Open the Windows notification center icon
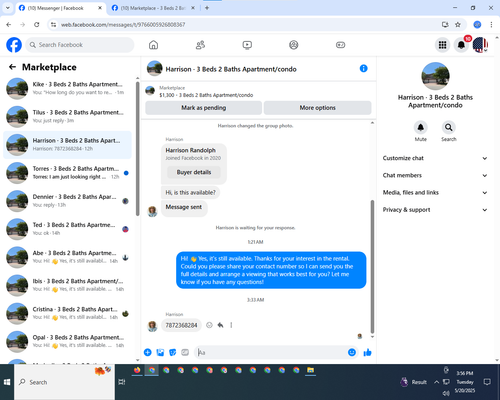 [x=487, y=382]
